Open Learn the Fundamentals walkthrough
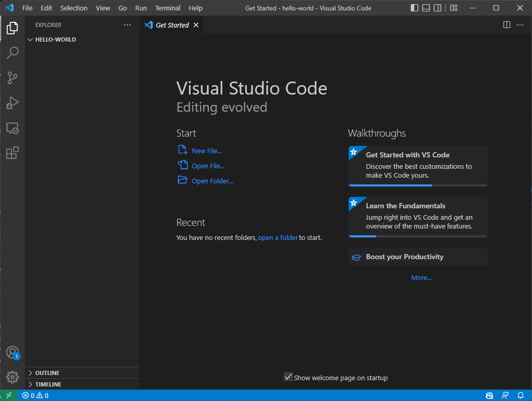The image size is (532, 401). tap(418, 217)
